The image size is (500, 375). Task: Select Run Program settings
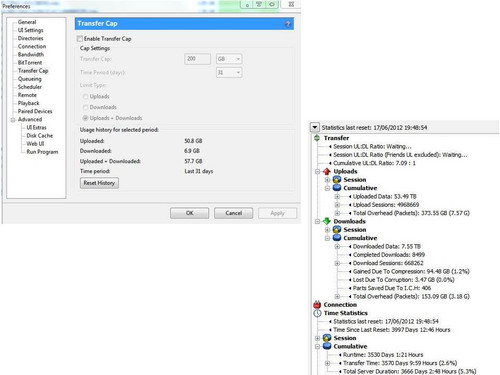pos(42,152)
